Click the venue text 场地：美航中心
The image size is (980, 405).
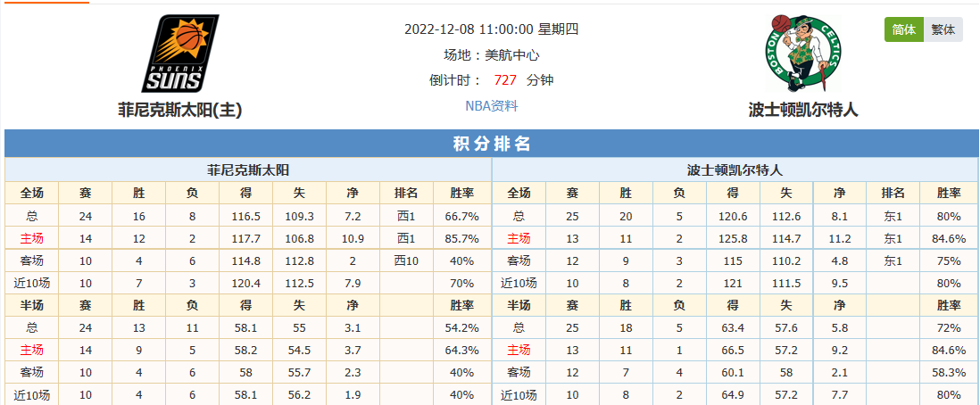(491, 55)
